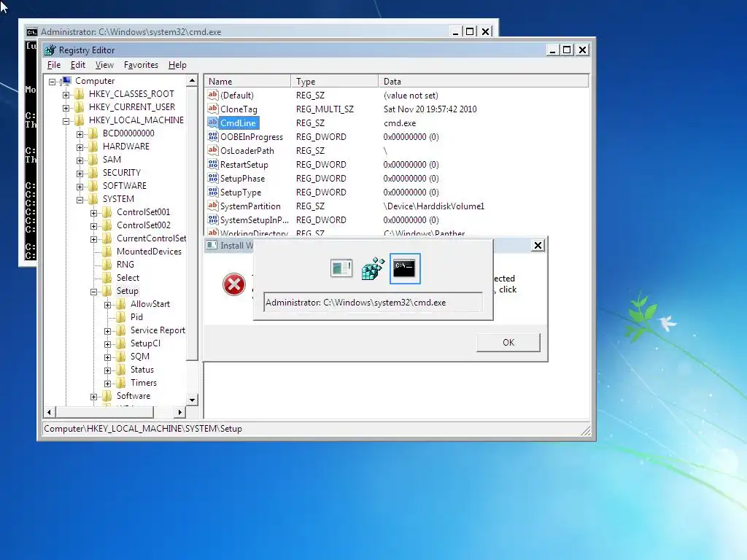Click the cmd.exe window title icon
This screenshot has height=560, width=747.
point(32,32)
